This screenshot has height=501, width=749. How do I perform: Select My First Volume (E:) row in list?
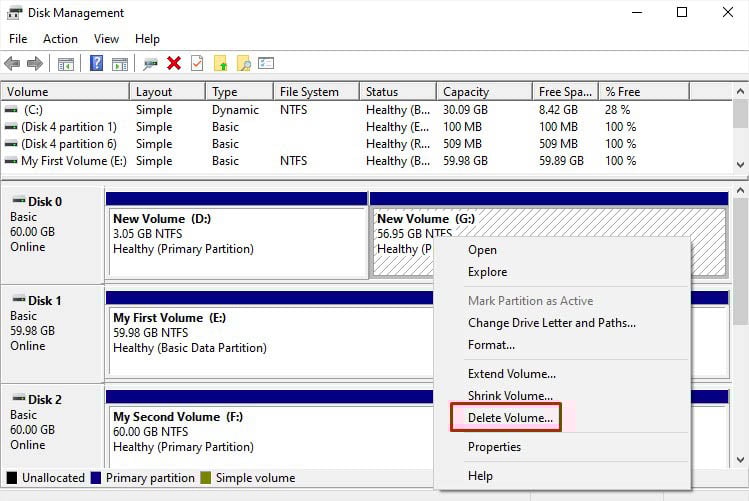pyautogui.click(x=64, y=161)
